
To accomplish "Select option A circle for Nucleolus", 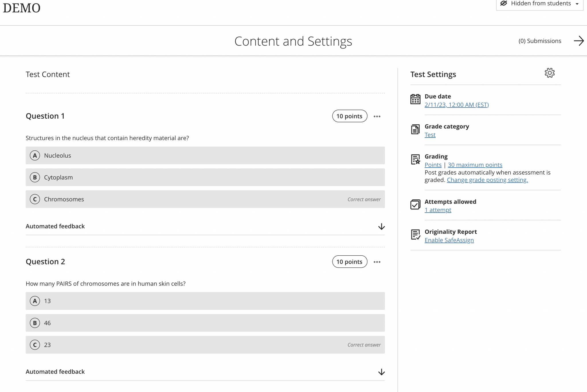I will pyautogui.click(x=35, y=156).
